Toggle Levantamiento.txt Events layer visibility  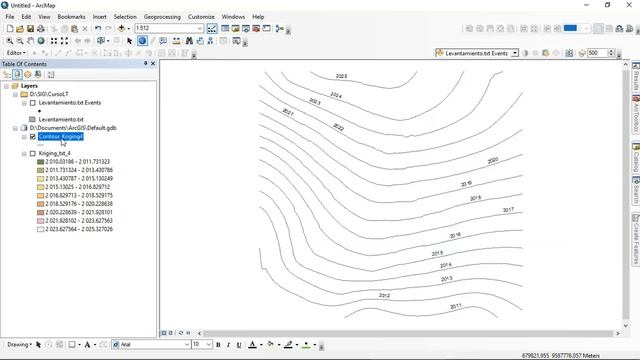[33, 103]
